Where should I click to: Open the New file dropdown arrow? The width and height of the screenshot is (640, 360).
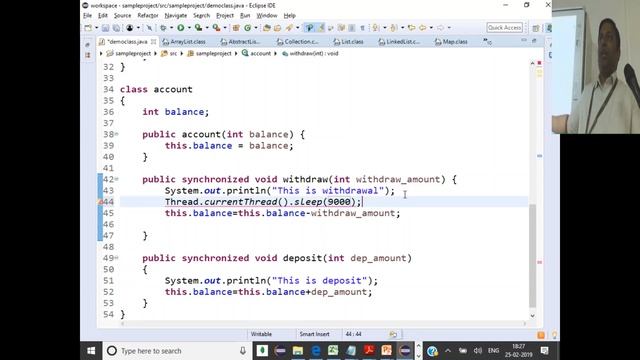pos(96,28)
